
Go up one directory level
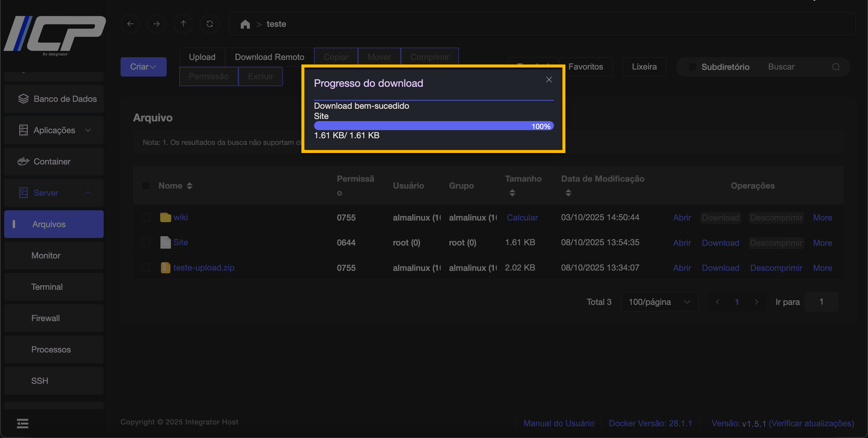183,24
